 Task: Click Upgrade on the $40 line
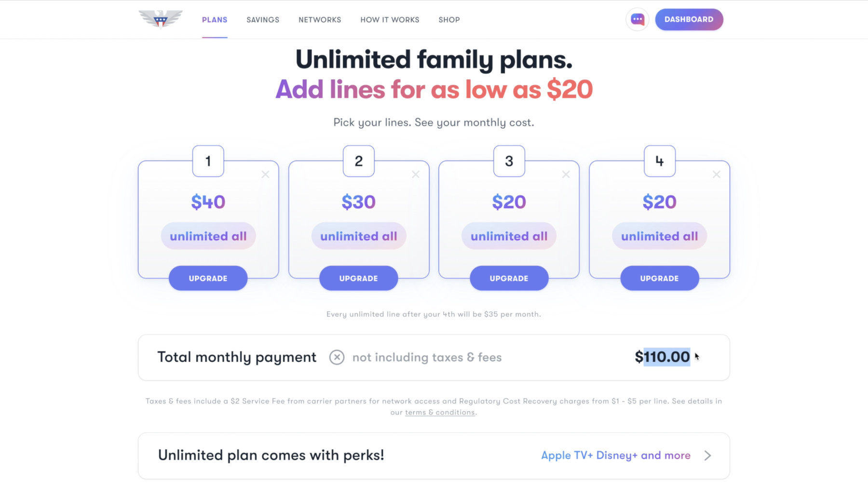pos(208,278)
